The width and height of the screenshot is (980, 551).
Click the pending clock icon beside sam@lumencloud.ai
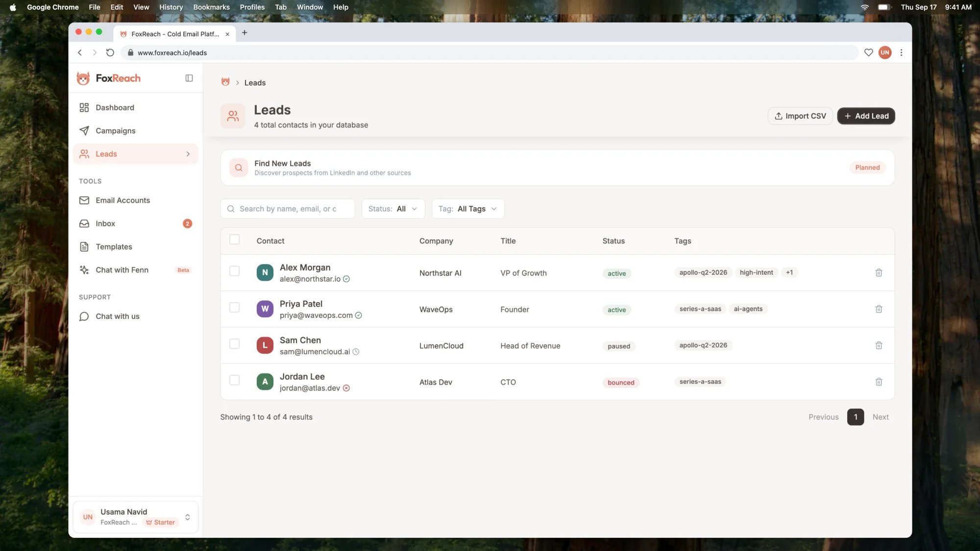356,352
